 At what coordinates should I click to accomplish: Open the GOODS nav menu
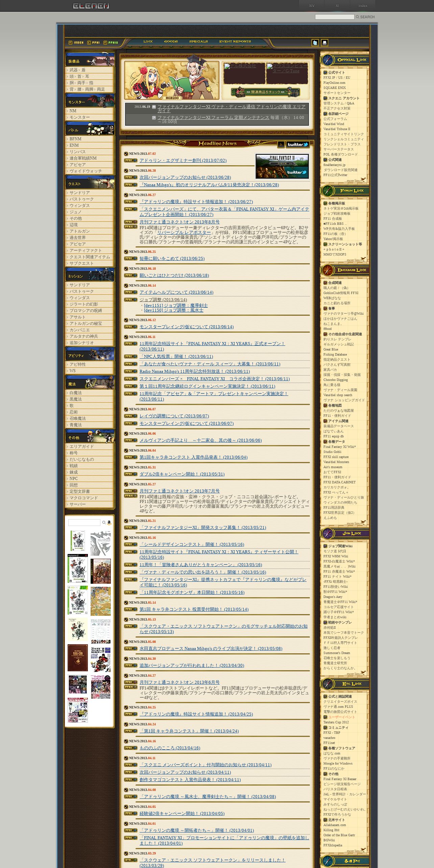[171, 42]
